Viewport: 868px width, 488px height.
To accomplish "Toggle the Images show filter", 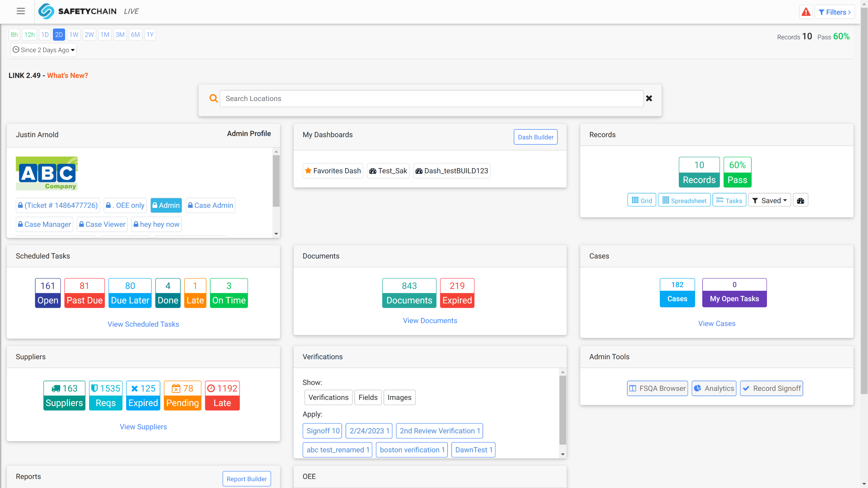I will 399,397.
